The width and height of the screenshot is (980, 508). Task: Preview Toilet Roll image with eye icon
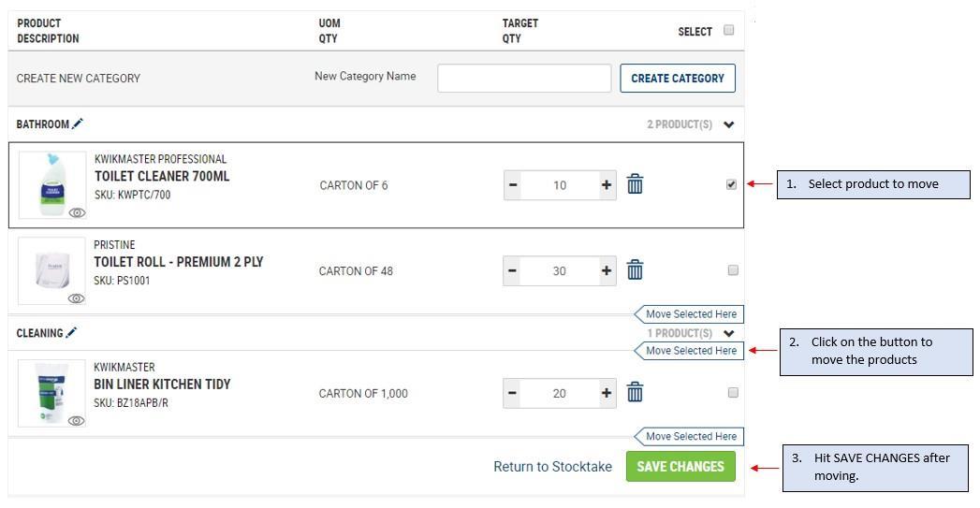(x=77, y=298)
